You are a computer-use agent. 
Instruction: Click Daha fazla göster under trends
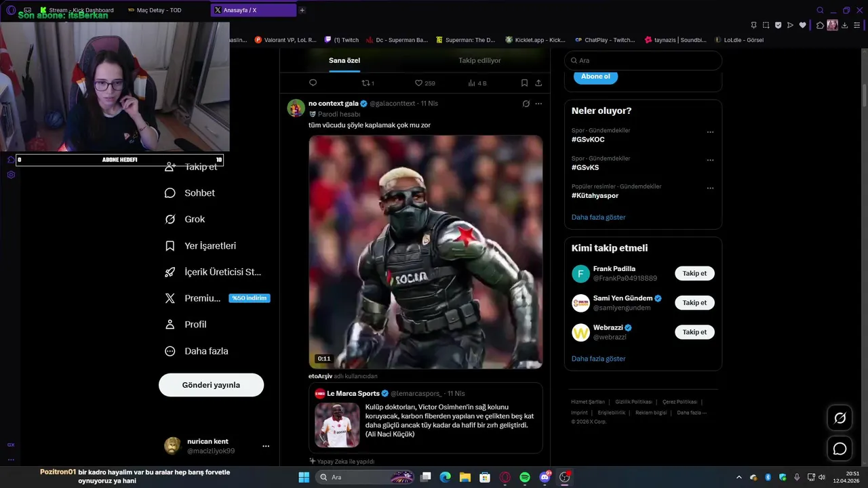pos(598,218)
